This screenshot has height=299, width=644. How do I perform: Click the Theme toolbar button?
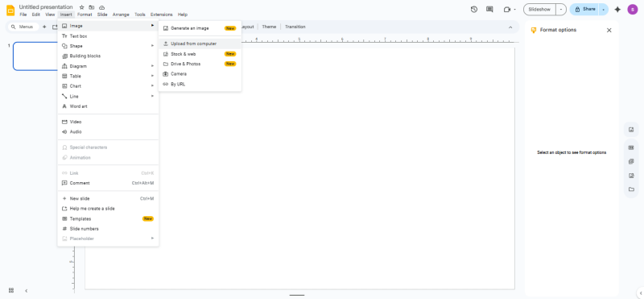269,27
